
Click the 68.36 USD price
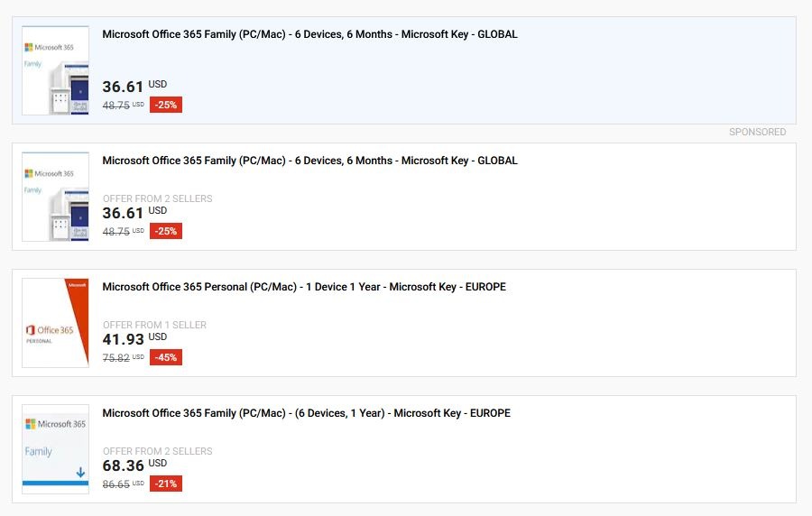[x=134, y=465]
